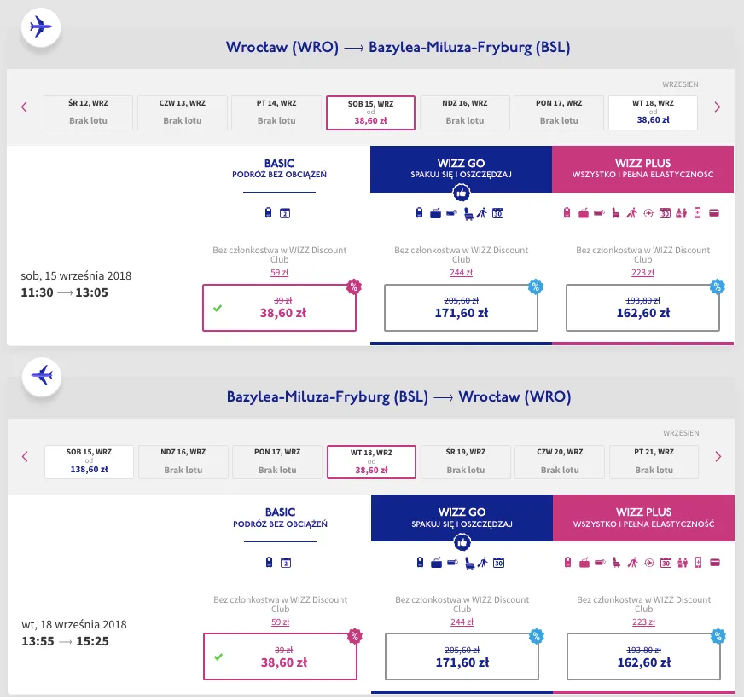The width and height of the screenshot is (744, 700).
Task: Click the airplane icon above the Wrocław to Basel flight
Action: pos(40,27)
